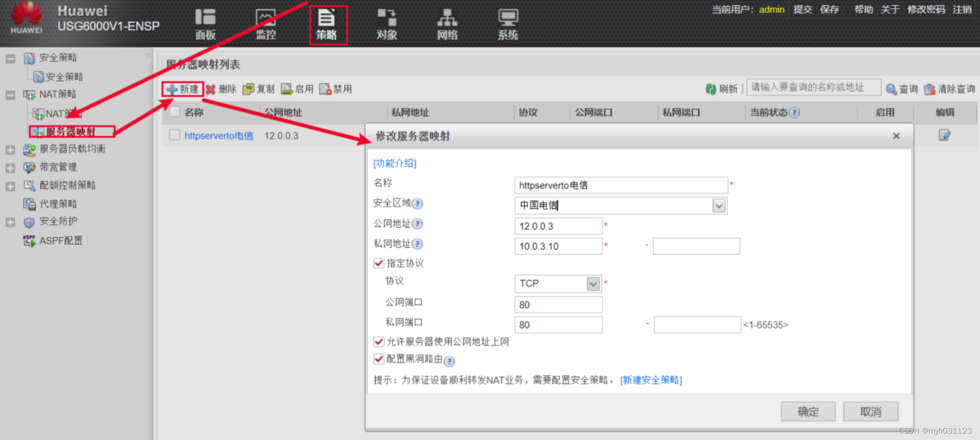980x440 pixels.
Task: Click the 公网端口 input field
Action: 558,305
